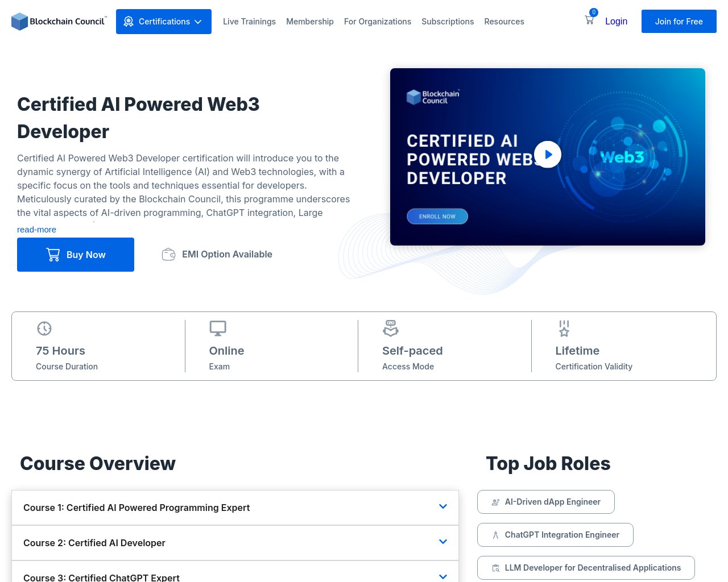Click the LLM Developer role icon
The image size is (728, 582).
pos(495,568)
